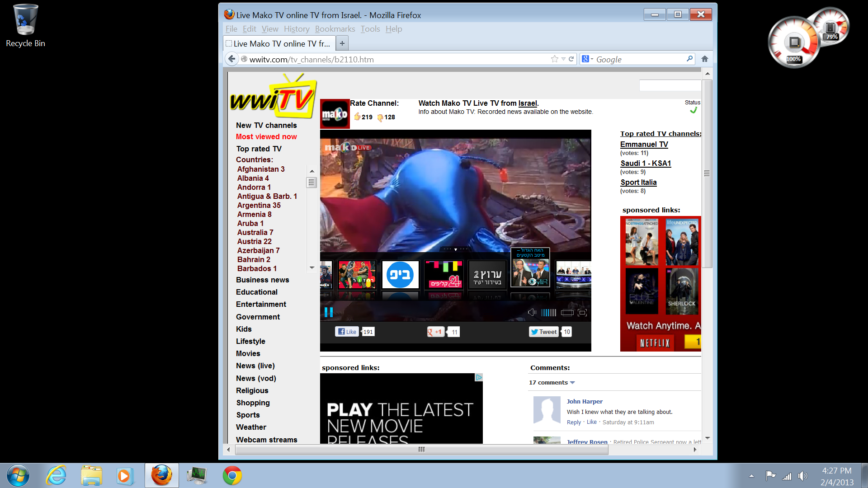Select Australia 7 in countries list

[x=255, y=232]
